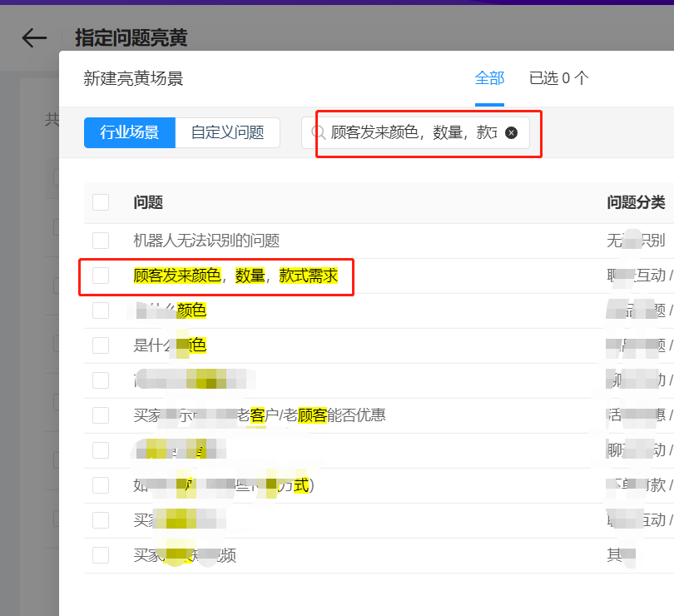Check the 顾客发来颜色，数量，款式需求 row
This screenshot has height=616, width=674.
[101, 276]
